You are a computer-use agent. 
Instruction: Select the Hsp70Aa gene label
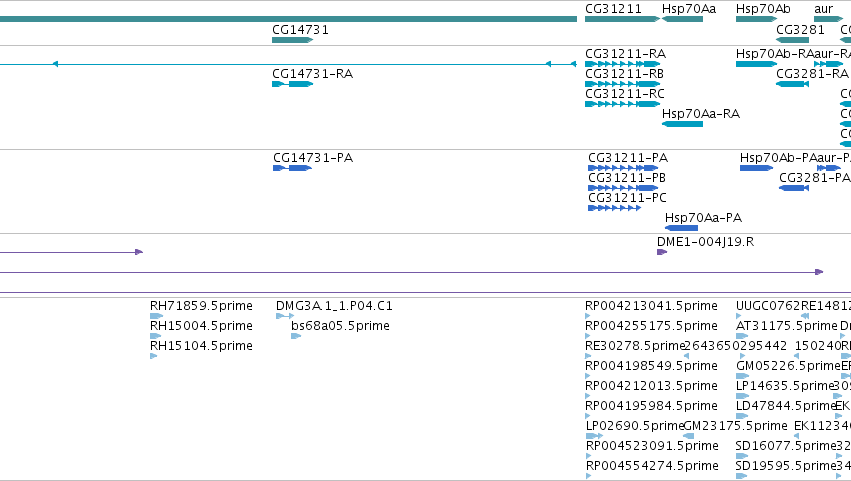click(x=689, y=9)
